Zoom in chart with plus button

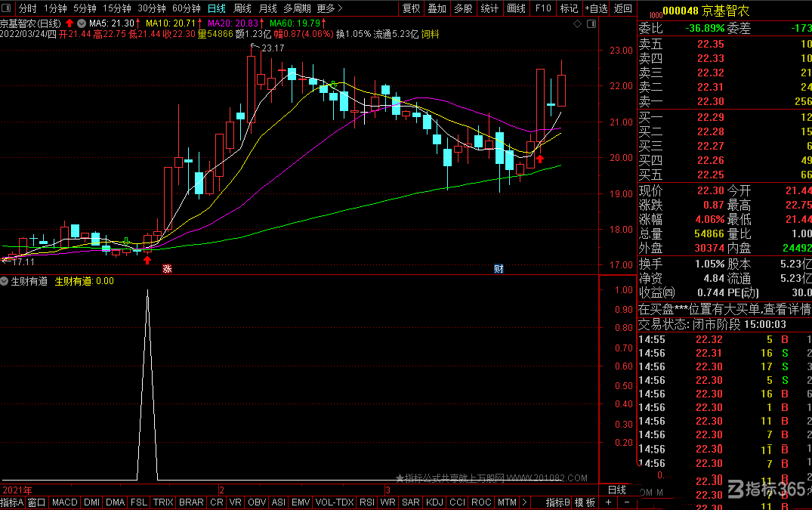point(609,502)
